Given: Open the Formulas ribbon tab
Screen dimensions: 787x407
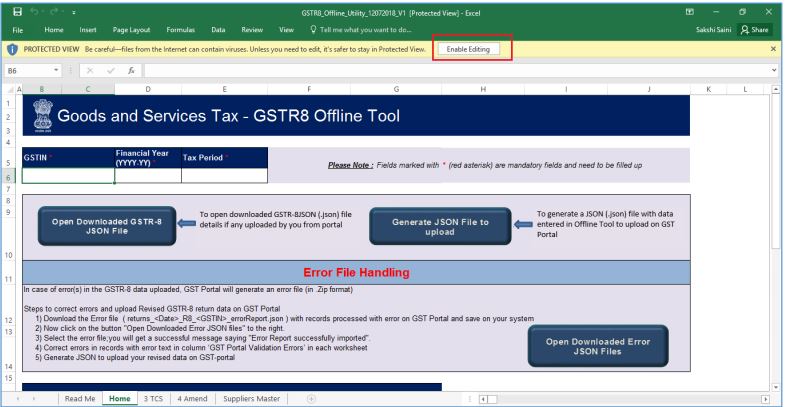Looking at the screenshot, I should 181,30.
